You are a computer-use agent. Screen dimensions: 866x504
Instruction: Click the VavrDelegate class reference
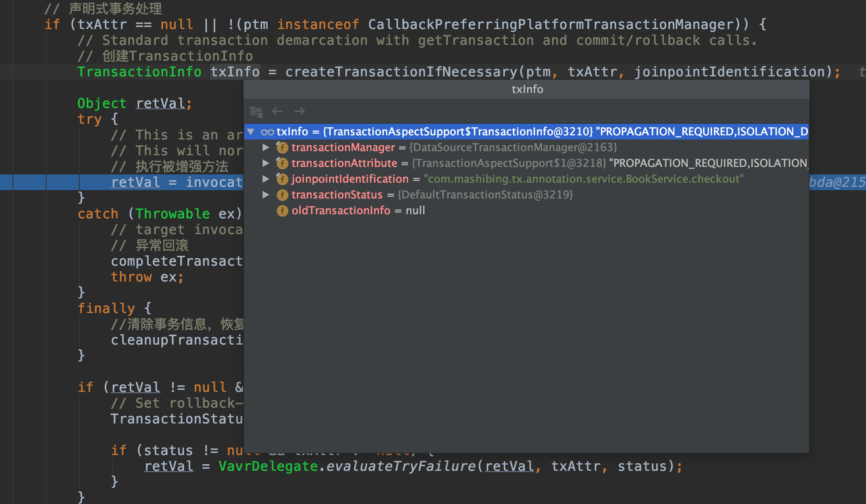click(268, 466)
